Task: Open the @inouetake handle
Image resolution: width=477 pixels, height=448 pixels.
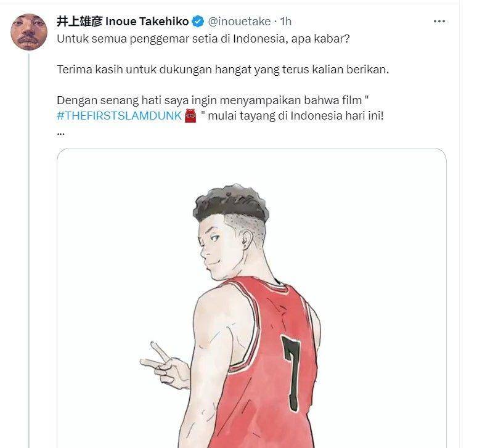Action: click(x=239, y=22)
